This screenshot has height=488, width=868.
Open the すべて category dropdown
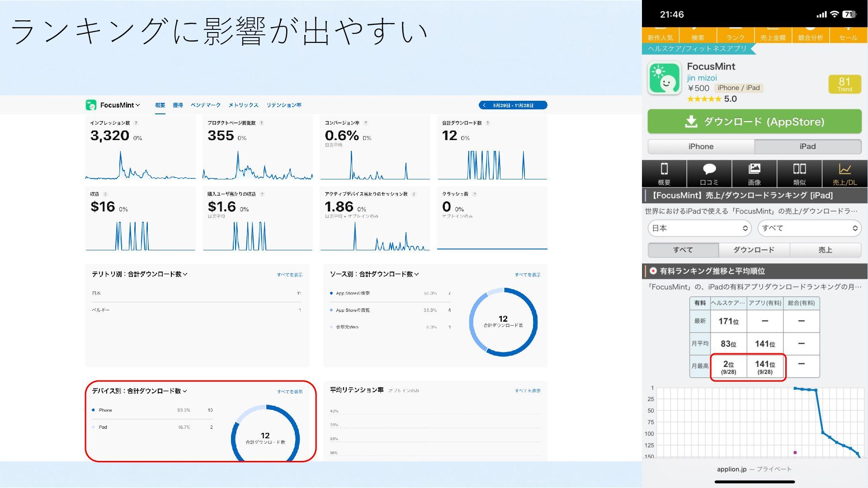tap(809, 228)
